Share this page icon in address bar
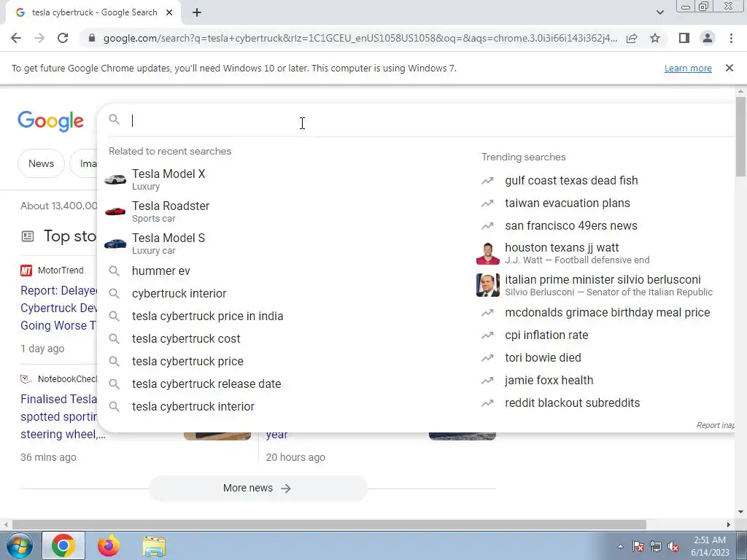Screen dimensions: 747x560 point(632,38)
